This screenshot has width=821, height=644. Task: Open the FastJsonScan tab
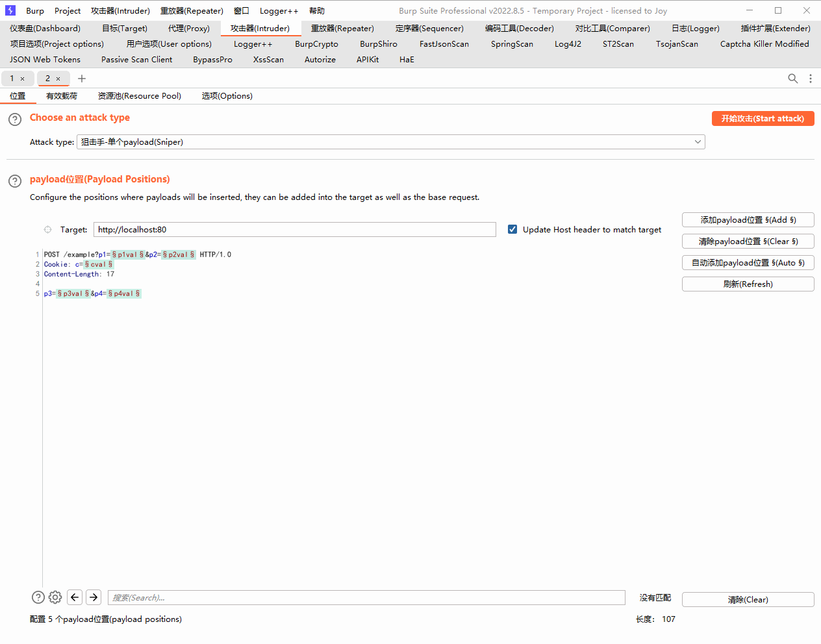(x=444, y=44)
